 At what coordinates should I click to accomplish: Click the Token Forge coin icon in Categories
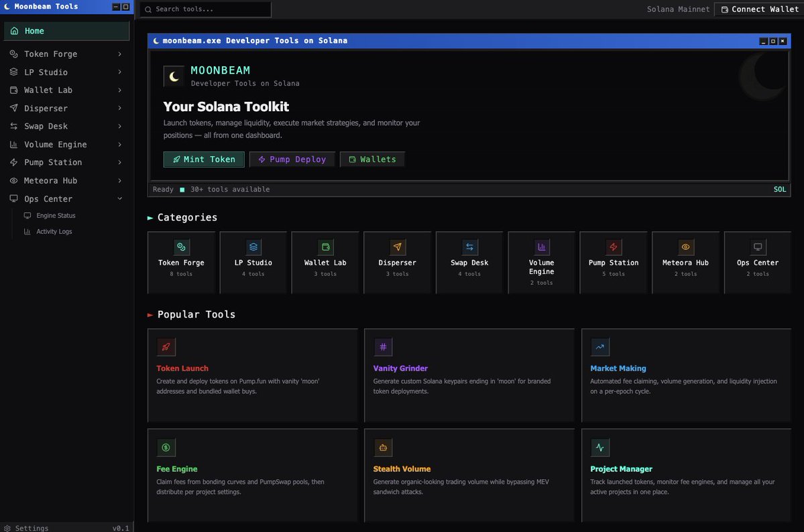181,247
